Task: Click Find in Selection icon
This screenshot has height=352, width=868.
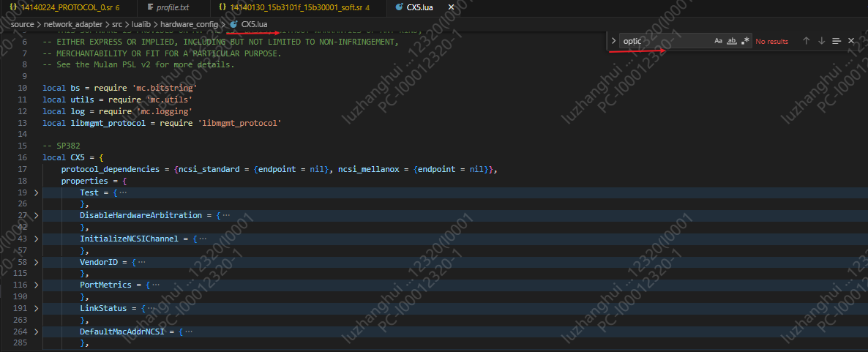Action: [x=837, y=41]
